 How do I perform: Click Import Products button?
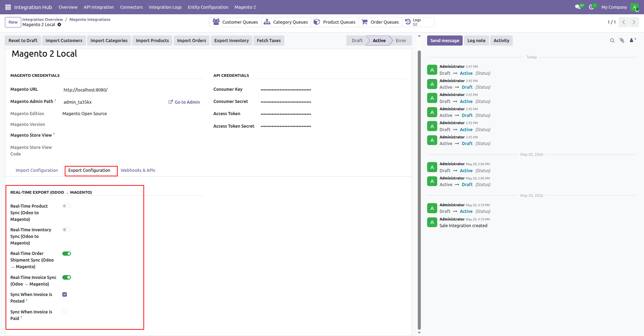pyautogui.click(x=152, y=40)
